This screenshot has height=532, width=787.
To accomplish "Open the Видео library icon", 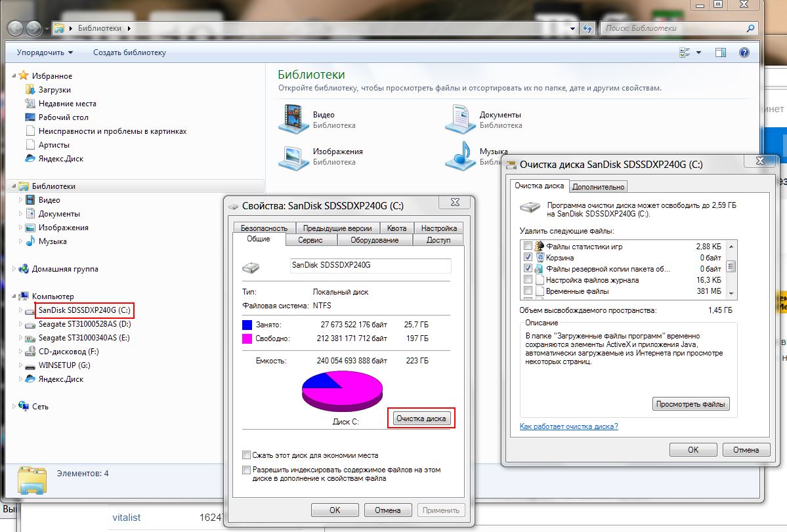I will click(x=293, y=119).
